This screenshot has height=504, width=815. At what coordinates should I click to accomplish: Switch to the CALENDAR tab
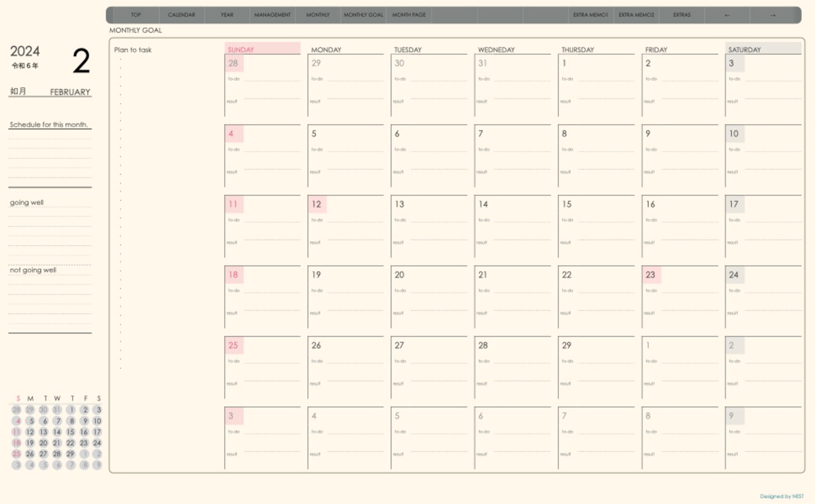click(181, 15)
